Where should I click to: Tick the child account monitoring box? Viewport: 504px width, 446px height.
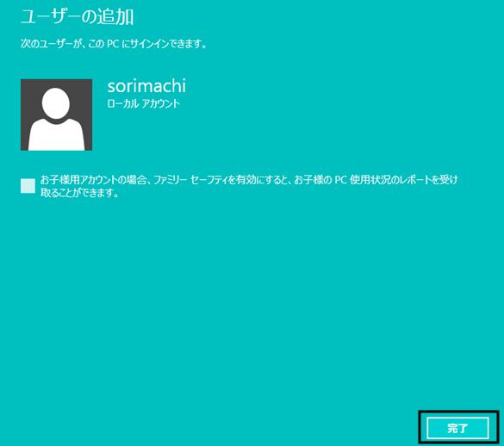tap(28, 186)
